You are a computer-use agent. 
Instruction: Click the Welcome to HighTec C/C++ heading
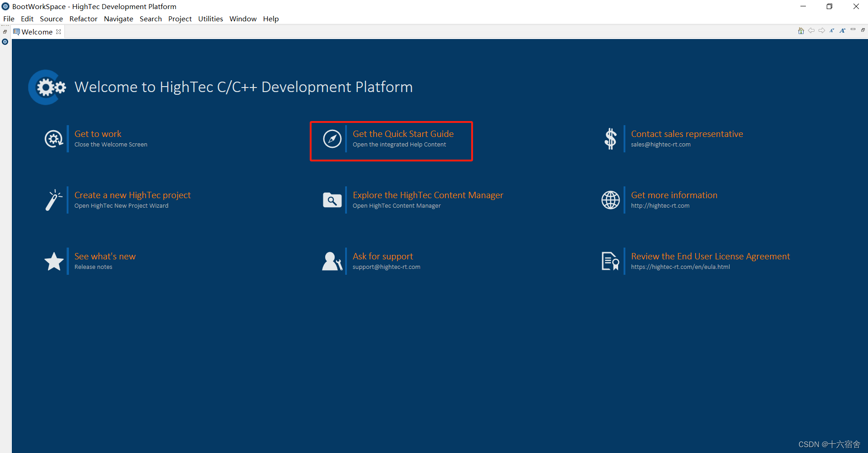(244, 87)
